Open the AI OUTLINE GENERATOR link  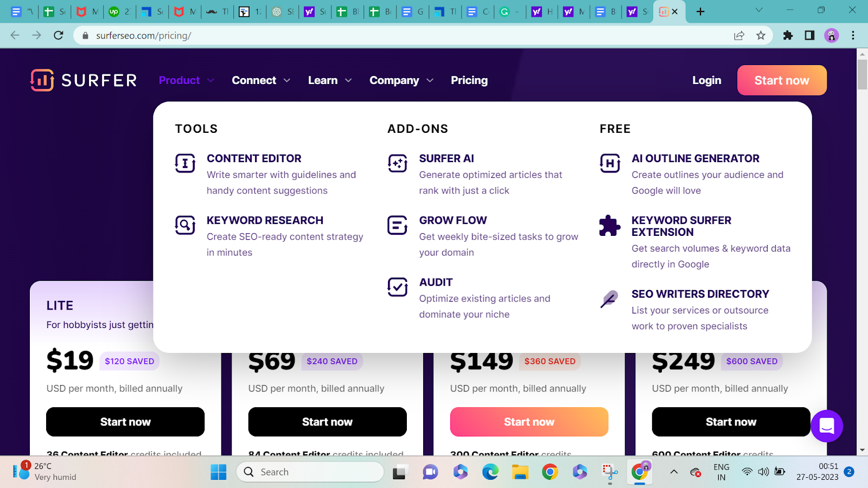point(695,158)
